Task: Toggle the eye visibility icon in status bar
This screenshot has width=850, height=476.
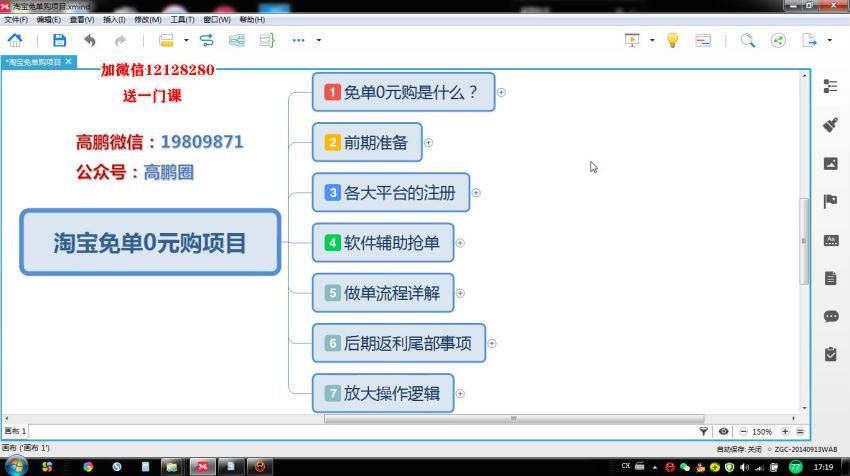Action: (723, 432)
